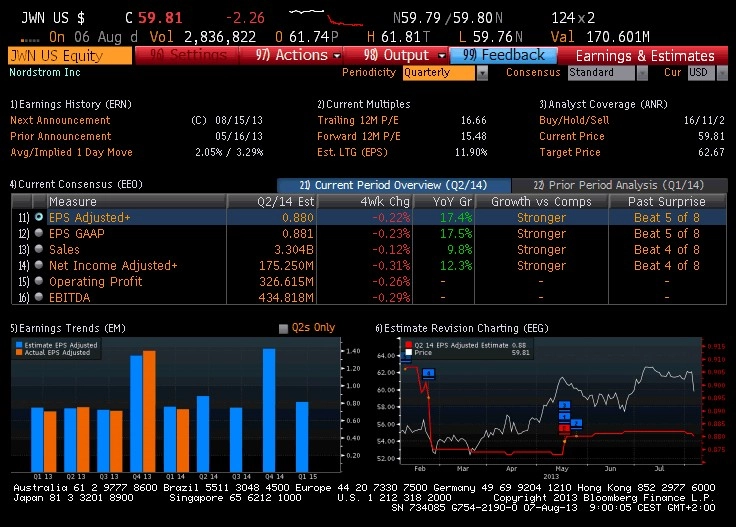
Task: Open 4) Current Consensus (EEO) section
Action: coord(76,184)
